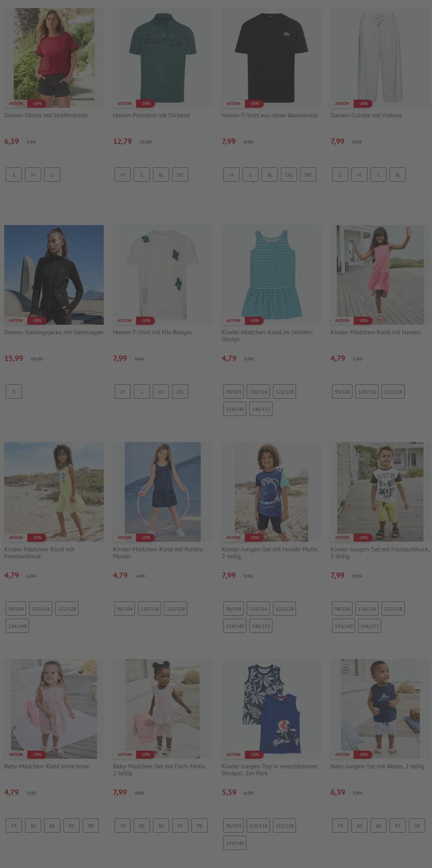Pick size S for Damen-Trainingsjacke
Viewport: 432px width, 868px height.
(x=14, y=392)
